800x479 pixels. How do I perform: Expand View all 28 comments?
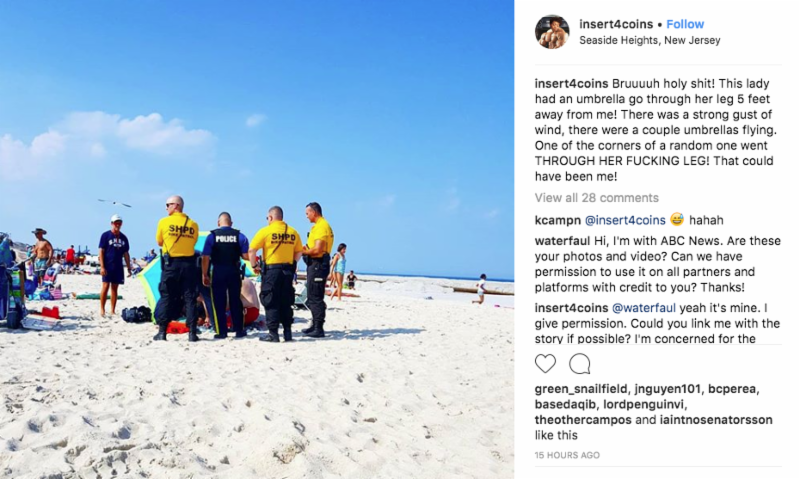596,198
